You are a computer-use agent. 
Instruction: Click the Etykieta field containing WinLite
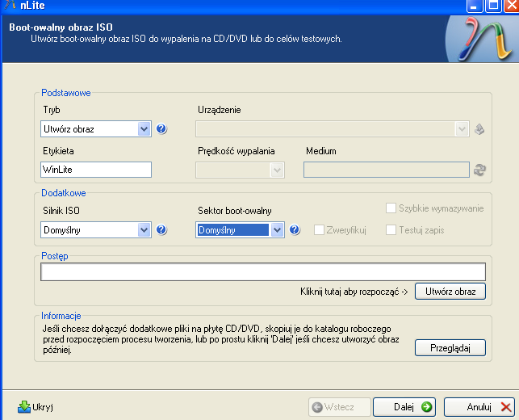tap(96, 170)
